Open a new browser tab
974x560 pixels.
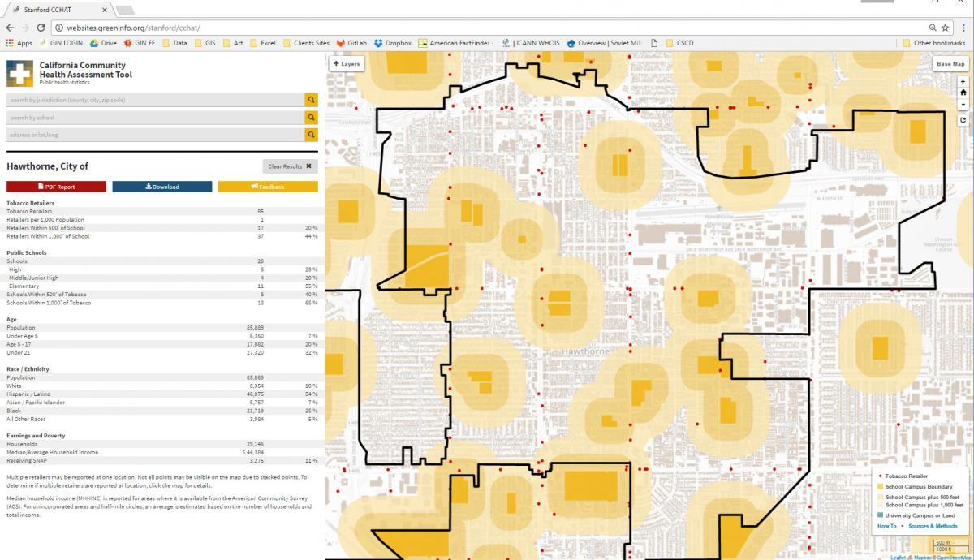click(x=126, y=10)
